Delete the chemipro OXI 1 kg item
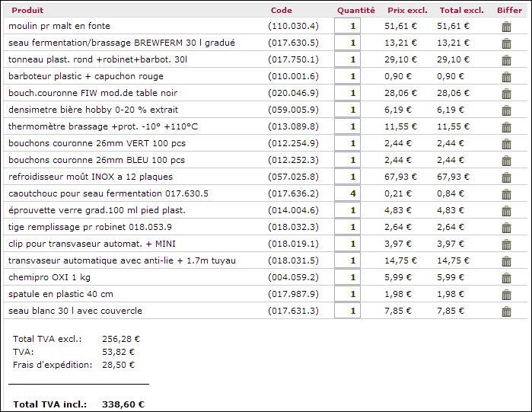This screenshot has width=532, height=412. [506, 278]
